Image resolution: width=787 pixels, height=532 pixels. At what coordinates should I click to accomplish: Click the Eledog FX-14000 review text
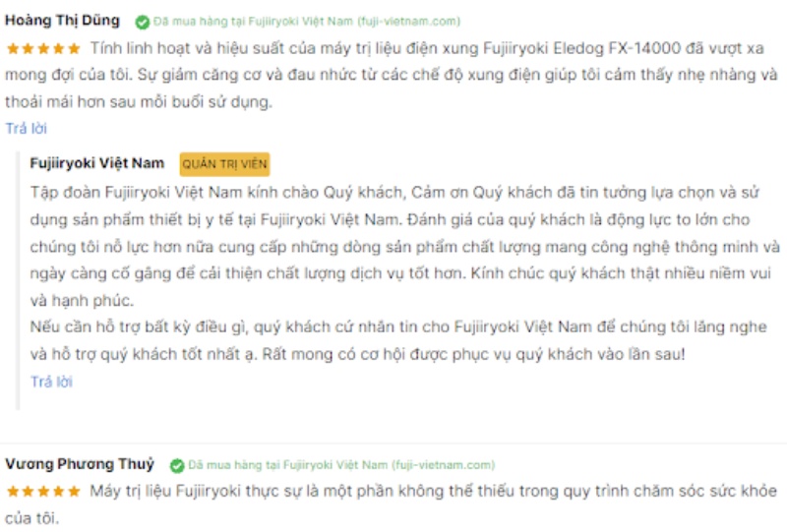point(392,76)
